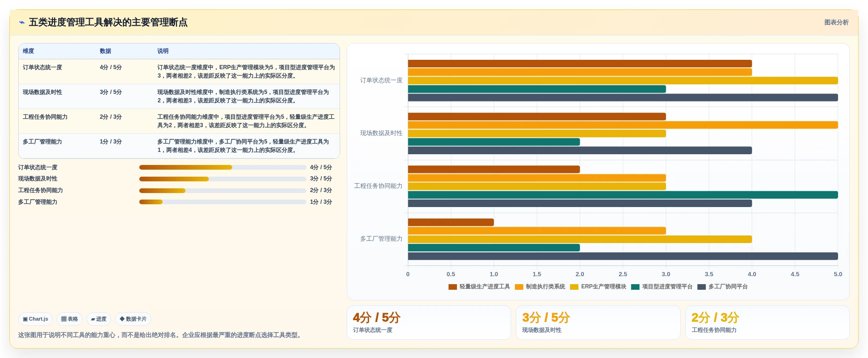Toggle 轻量级生产进度工具 legend swatch

(x=452, y=287)
